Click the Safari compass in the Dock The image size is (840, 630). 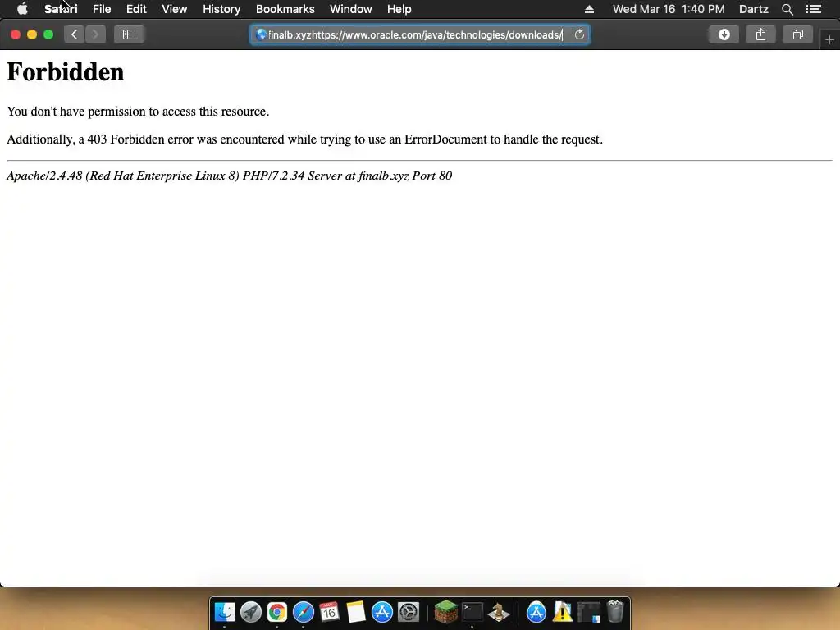[304, 612]
